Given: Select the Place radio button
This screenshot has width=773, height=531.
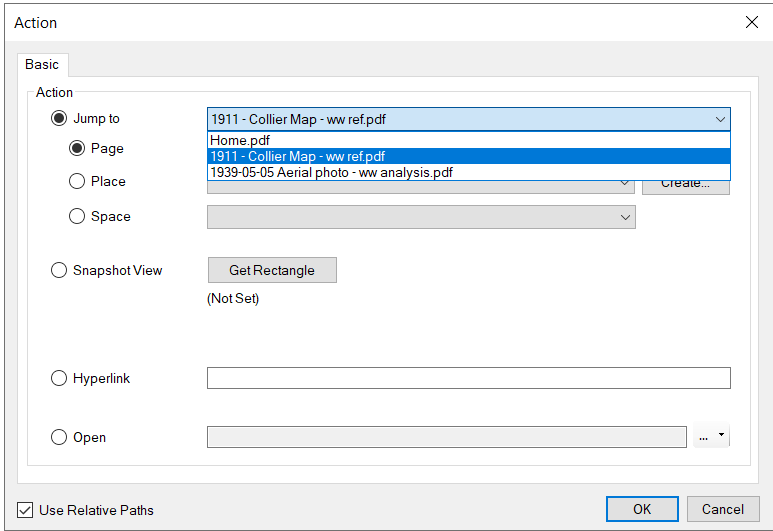Looking at the screenshot, I should pos(77,181).
